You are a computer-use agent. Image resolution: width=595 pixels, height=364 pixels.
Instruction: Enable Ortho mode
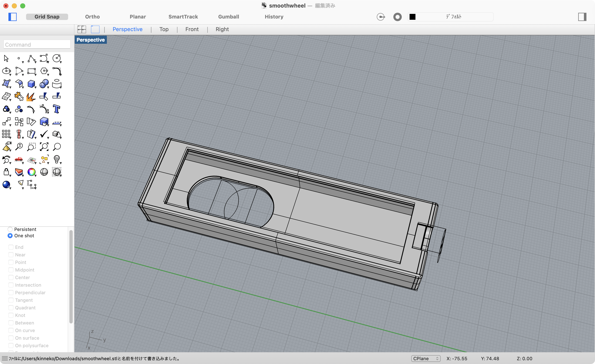(x=93, y=17)
